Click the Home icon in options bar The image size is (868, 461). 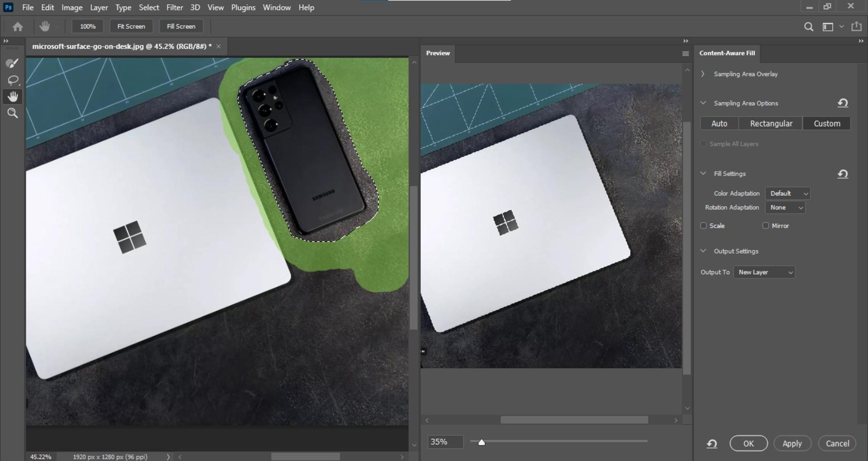click(x=18, y=27)
